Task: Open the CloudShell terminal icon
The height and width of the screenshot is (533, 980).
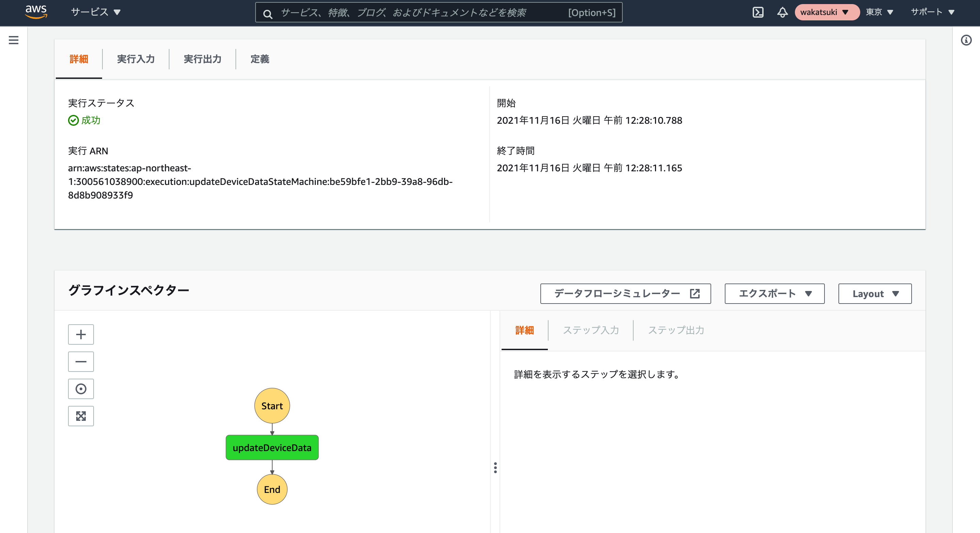Action: tap(758, 12)
